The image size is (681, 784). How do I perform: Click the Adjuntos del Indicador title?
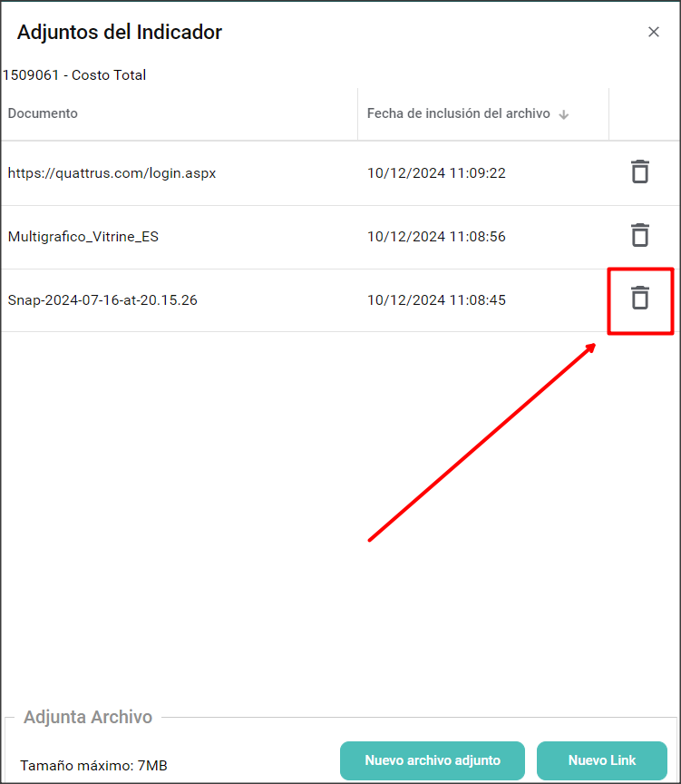pos(120,33)
